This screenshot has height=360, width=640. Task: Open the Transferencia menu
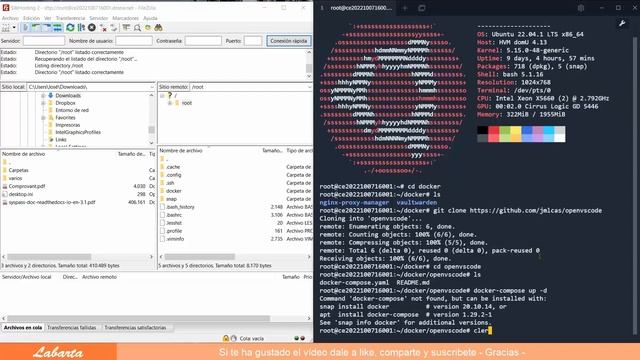(70, 18)
